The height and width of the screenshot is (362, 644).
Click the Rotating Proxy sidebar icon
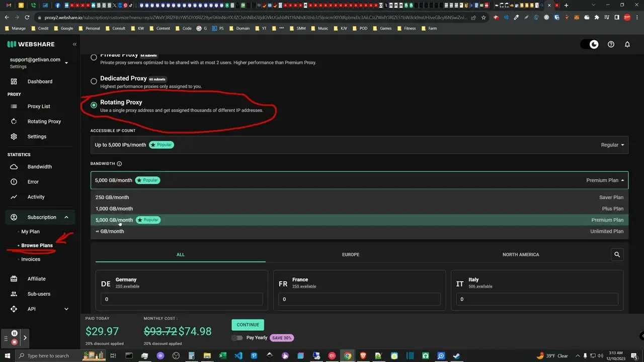click(x=14, y=122)
